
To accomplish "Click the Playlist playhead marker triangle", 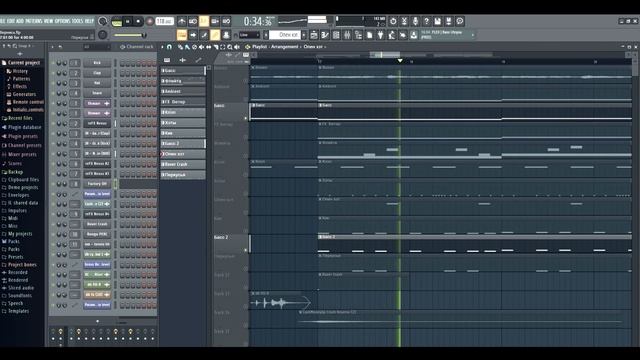I will [400, 61].
